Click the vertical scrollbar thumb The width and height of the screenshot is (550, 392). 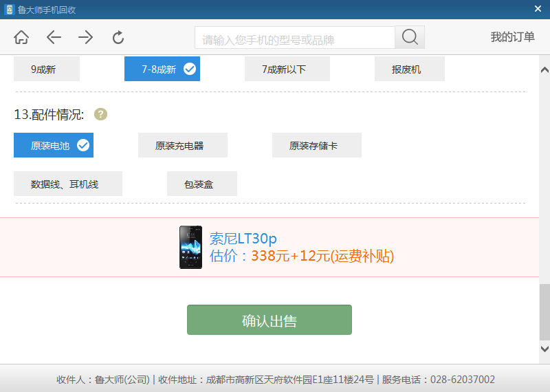[x=544, y=312]
